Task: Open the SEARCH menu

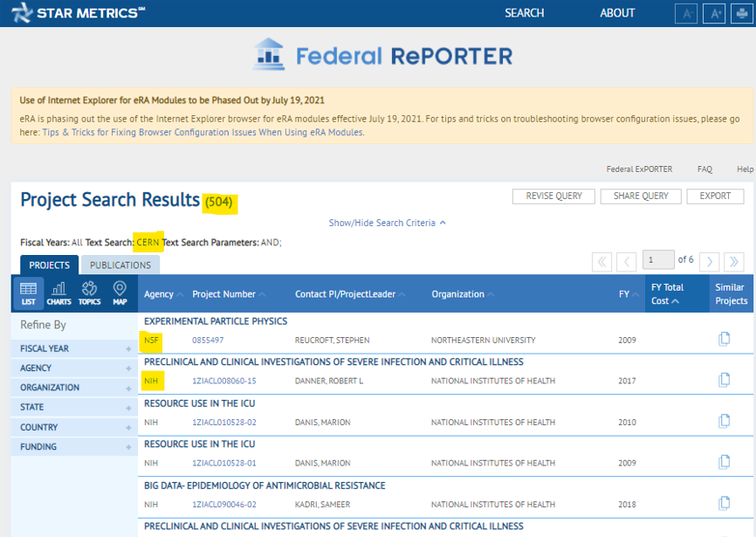Action: click(524, 13)
